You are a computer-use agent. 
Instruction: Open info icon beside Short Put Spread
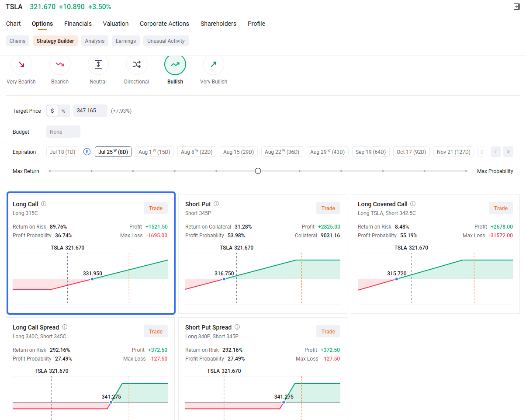click(237, 327)
